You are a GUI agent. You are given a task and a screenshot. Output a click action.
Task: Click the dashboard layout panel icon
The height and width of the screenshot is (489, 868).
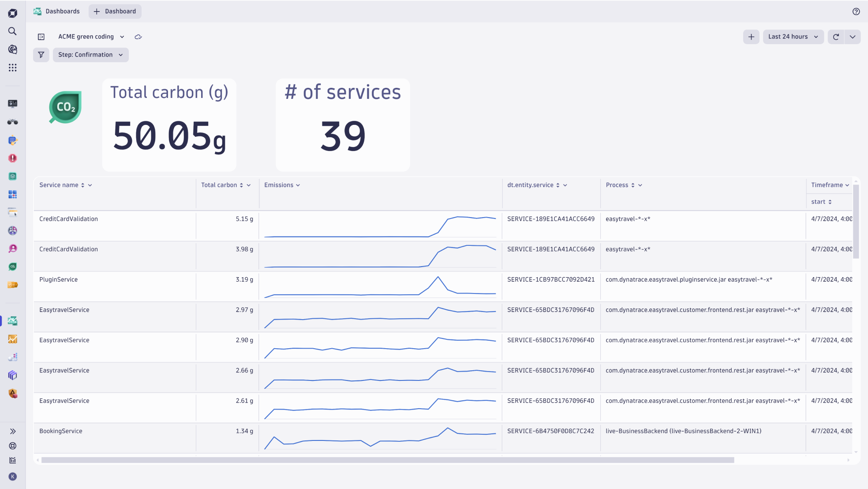[x=41, y=37]
